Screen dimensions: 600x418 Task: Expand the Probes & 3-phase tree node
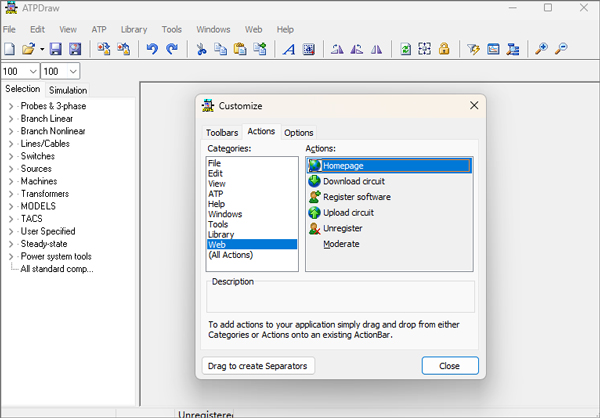[x=11, y=106]
